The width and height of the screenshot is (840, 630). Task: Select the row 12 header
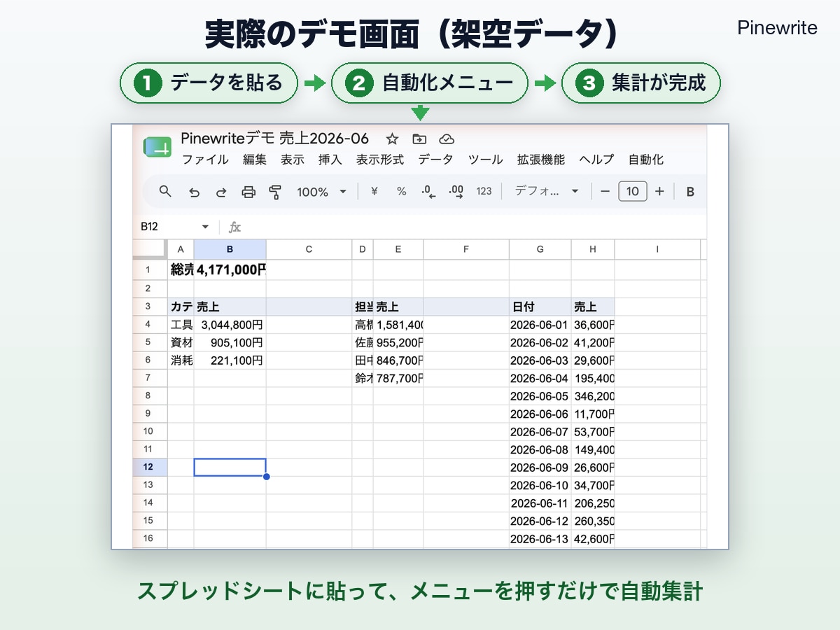tap(148, 467)
